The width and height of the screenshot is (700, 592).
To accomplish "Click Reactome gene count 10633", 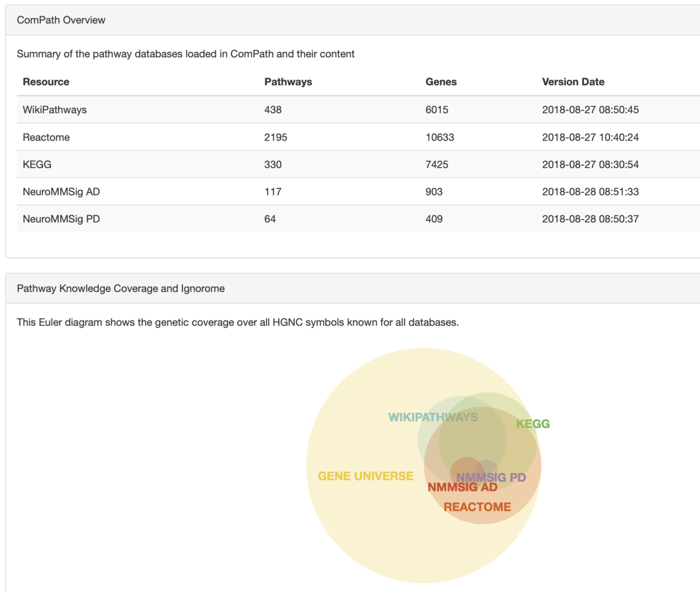I will 440,137.
